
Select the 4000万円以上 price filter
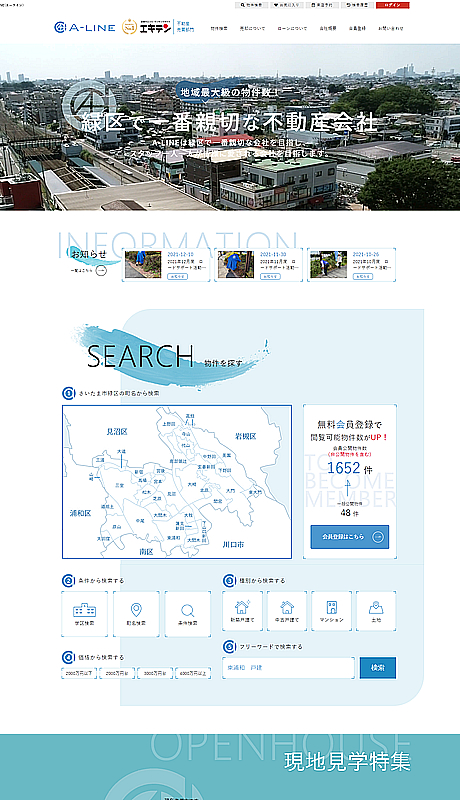(193, 673)
